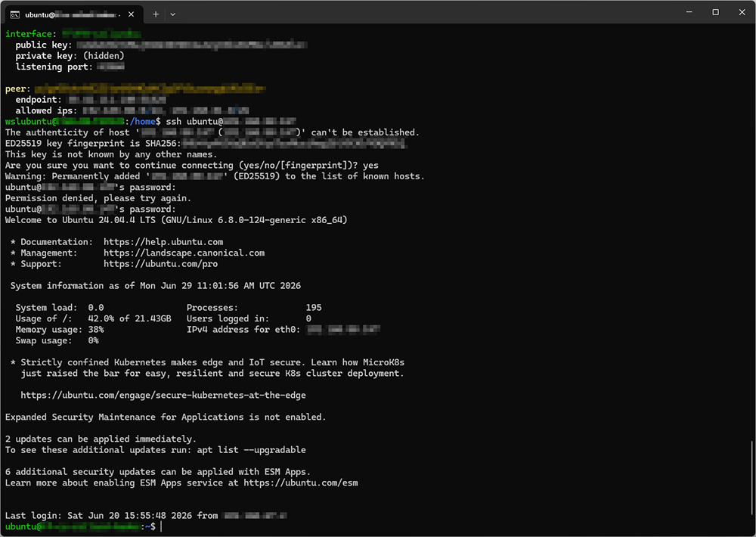
Task: Close the ubuntu@ terminal tab
Action: click(131, 14)
